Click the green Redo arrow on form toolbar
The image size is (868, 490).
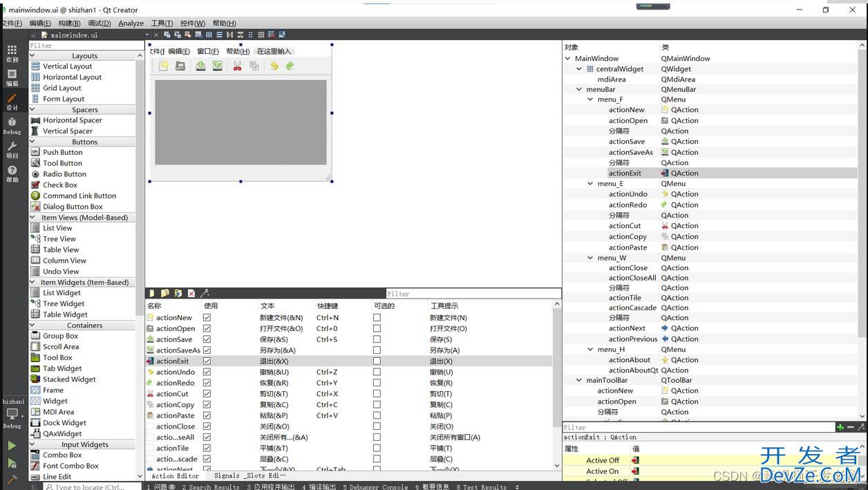click(290, 66)
